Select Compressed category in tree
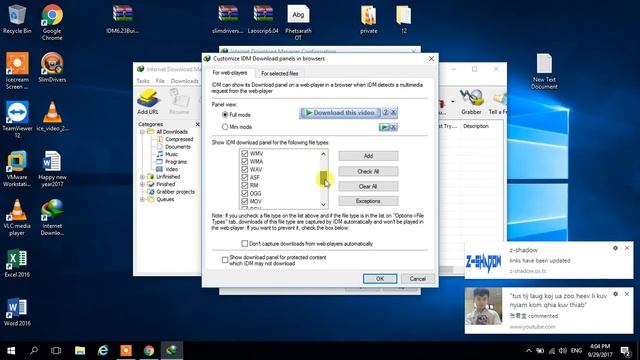Screen dimensions: 640x360 coord(179,139)
